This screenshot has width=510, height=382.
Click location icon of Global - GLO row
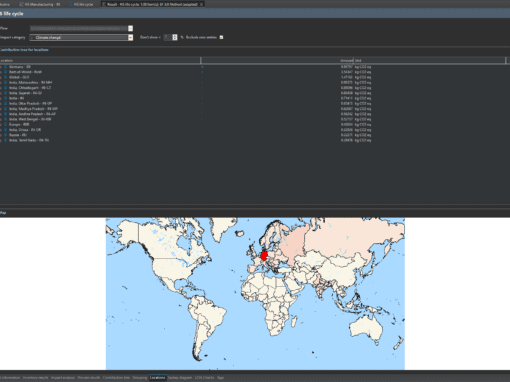pyautogui.click(x=5, y=77)
